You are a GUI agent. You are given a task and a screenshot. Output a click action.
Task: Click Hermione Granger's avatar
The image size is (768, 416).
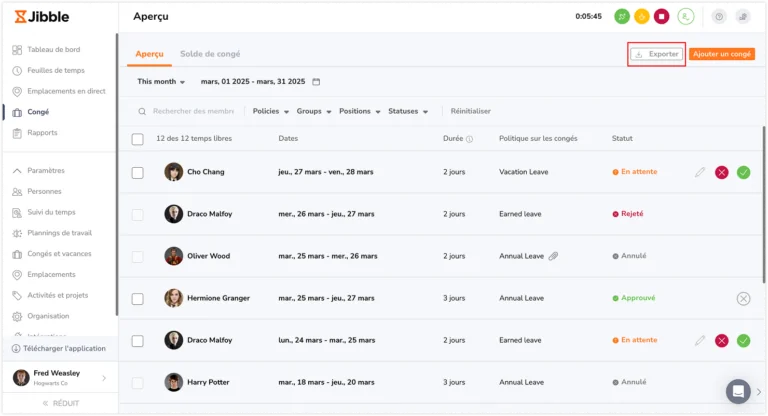tap(173, 298)
